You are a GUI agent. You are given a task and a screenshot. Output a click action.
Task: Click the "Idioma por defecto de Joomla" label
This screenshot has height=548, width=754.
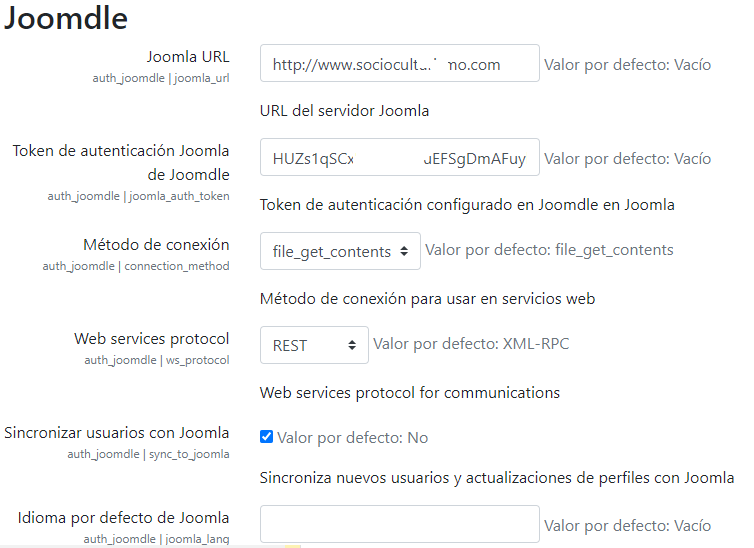[x=124, y=518]
